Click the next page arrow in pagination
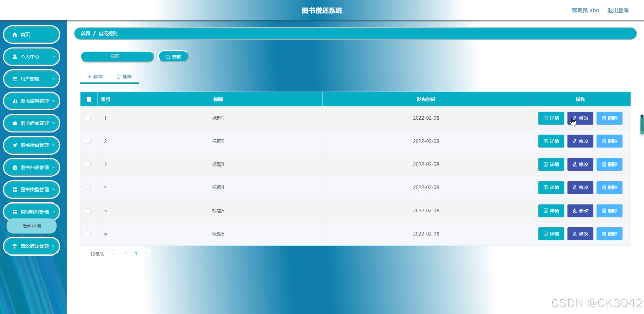 146,253
